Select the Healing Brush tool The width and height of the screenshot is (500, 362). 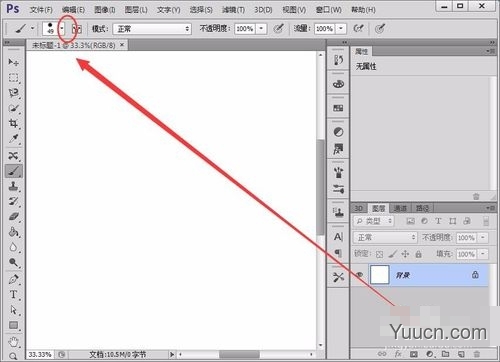[x=13, y=156]
